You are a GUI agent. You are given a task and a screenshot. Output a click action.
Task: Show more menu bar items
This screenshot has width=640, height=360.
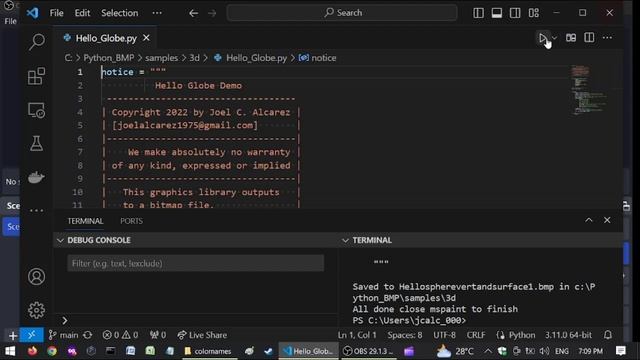click(x=157, y=13)
